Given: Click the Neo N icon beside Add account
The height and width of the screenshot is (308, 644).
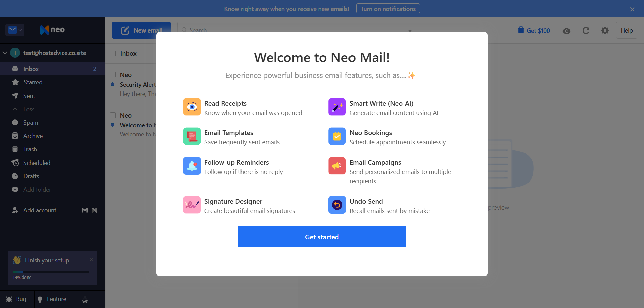Looking at the screenshot, I should [x=94, y=210].
